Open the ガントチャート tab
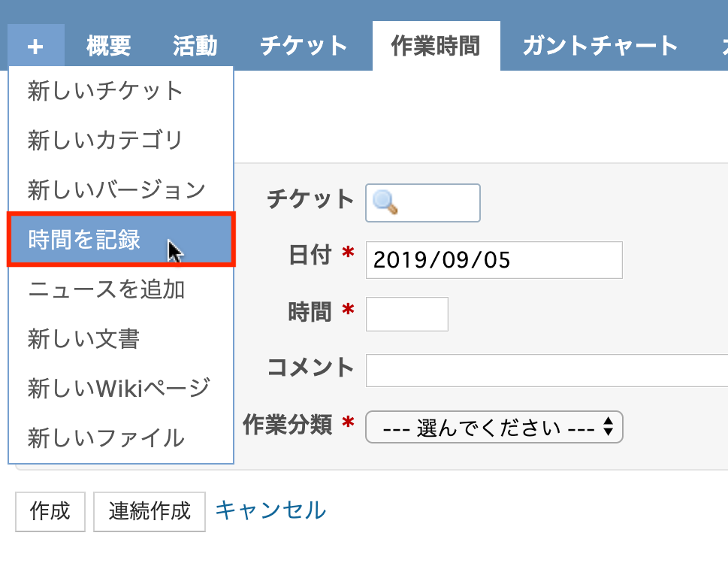Screen dimensions: 728x563 click(600, 46)
